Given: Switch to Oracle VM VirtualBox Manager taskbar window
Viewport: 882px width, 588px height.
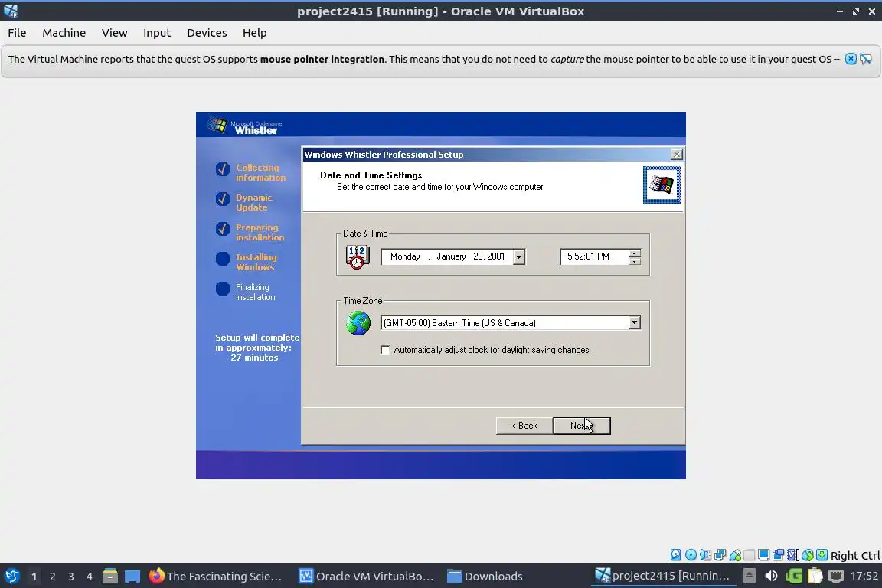Looking at the screenshot, I should click(x=366, y=577).
